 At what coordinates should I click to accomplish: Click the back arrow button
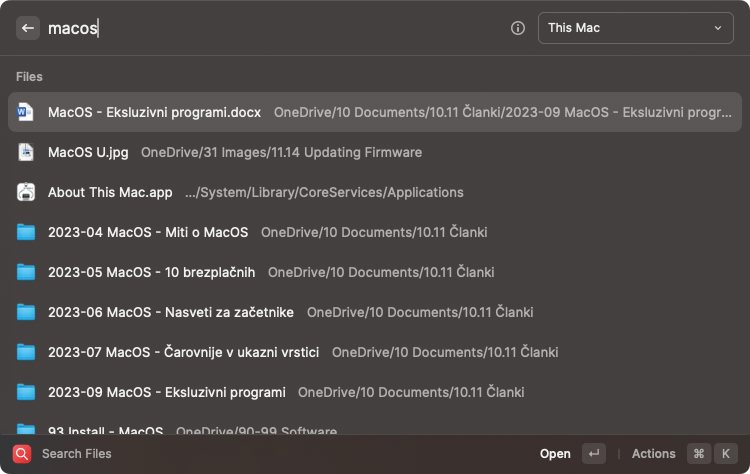coord(27,28)
